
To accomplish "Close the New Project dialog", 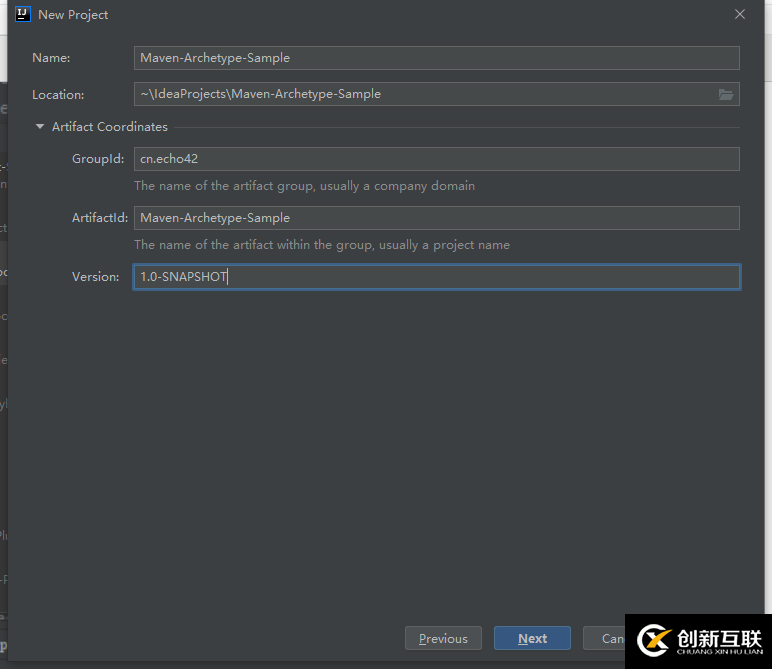I will [740, 14].
